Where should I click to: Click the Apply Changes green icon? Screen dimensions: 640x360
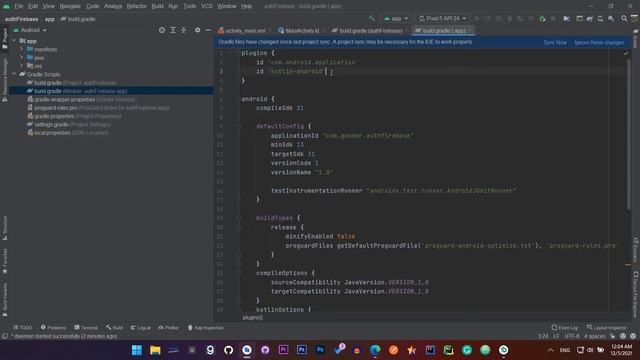pyautogui.click(x=542, y=18)
